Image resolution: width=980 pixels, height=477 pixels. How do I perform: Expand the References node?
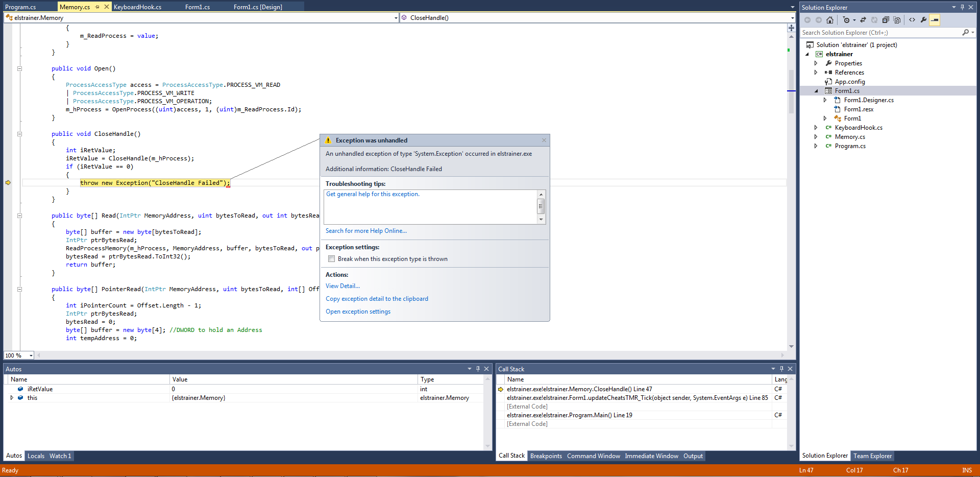click(x=816, y=73)
